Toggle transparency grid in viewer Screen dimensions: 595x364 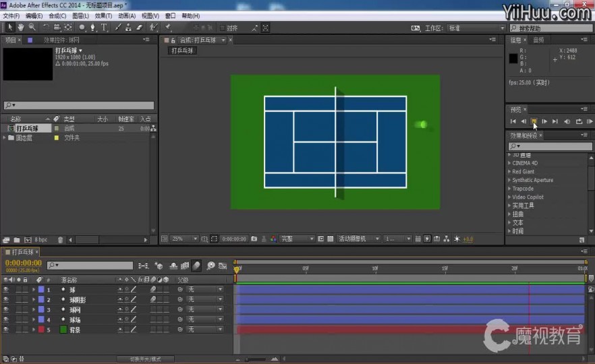click(x=331, y=239)
